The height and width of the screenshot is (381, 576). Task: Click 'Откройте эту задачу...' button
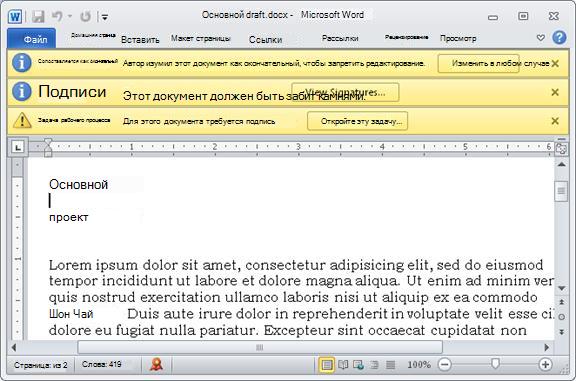point(357,121)
